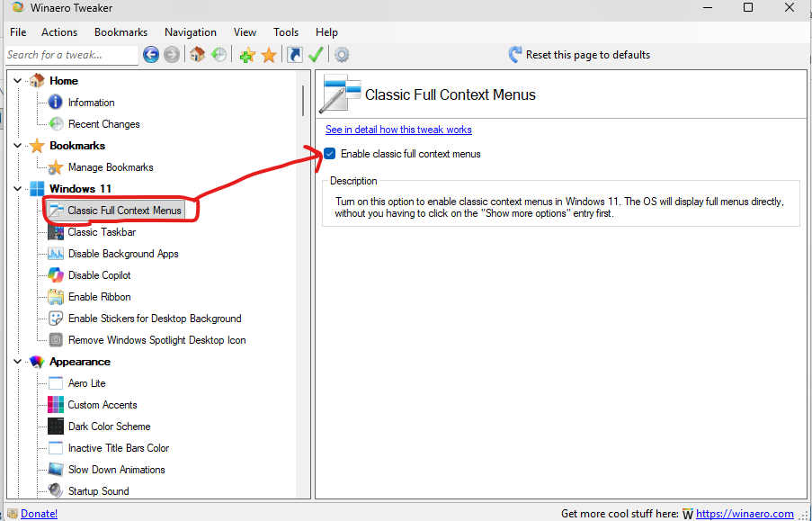
Task: Click the Classic Taskbar icon
Action: pos(56,232)
